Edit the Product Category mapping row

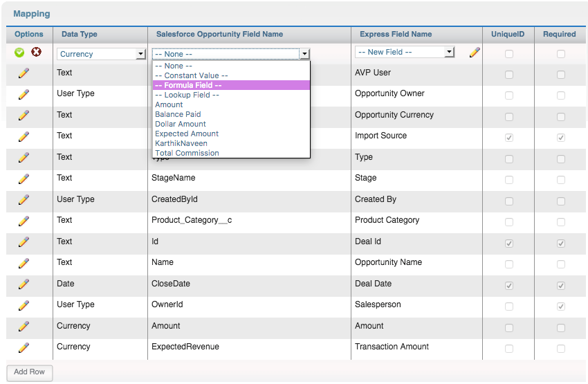pos(24,221)
